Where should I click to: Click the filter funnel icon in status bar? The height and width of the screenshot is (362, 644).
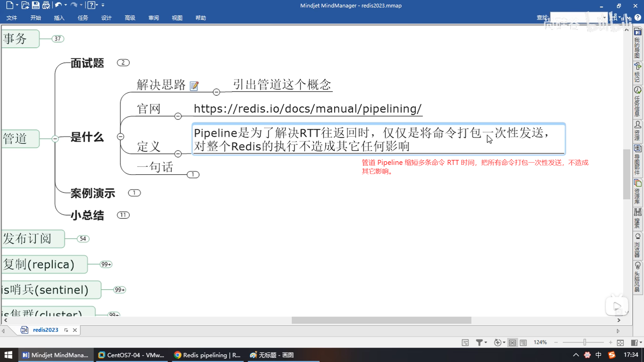pos(479,342)
